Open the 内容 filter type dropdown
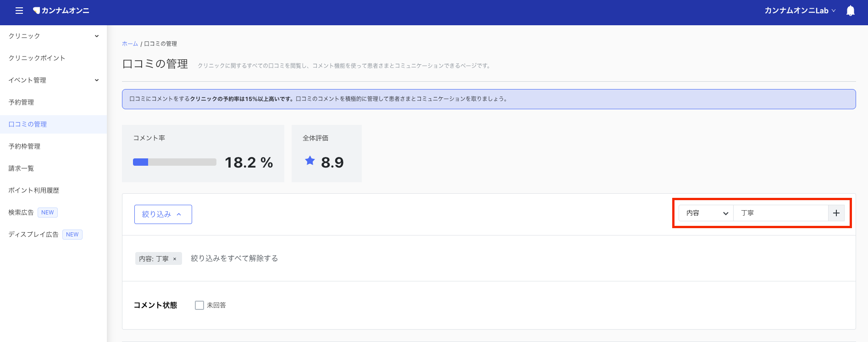This screenshot has width=868, height=342. pos(706,213)
